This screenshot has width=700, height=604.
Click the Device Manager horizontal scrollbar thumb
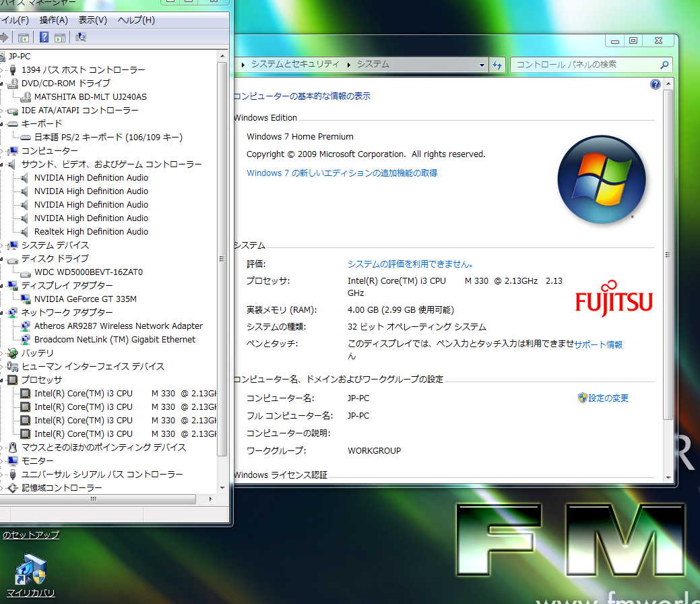coord(94,499)
